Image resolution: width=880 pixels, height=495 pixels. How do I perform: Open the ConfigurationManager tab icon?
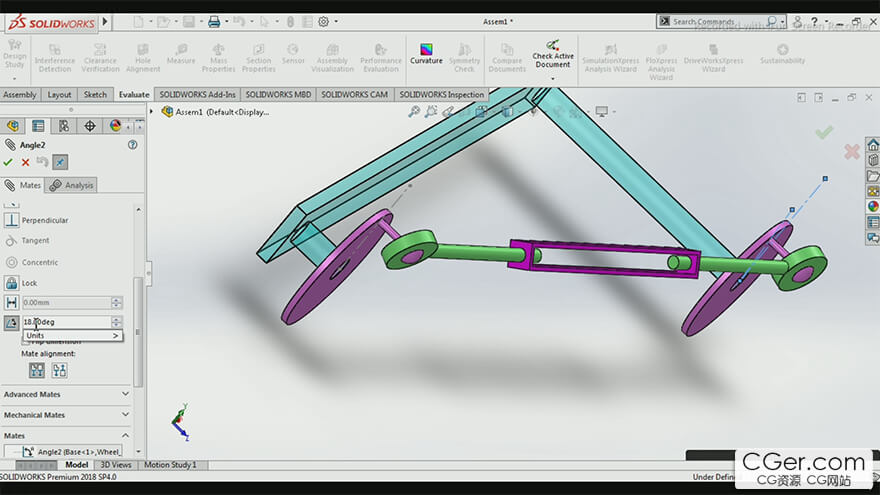[x=64, y=126]
